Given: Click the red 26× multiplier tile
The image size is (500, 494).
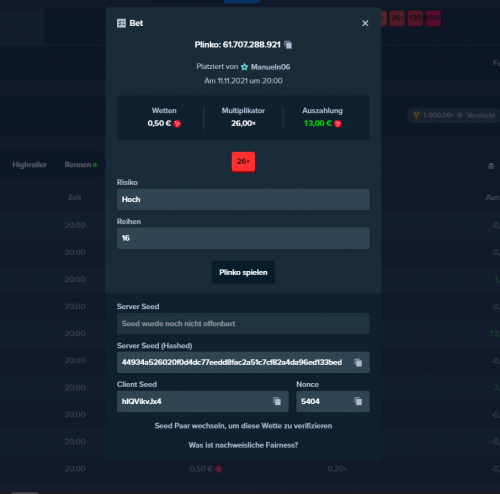Looking at the screenshot, I should pyautogui.click(x=243, y=162).
